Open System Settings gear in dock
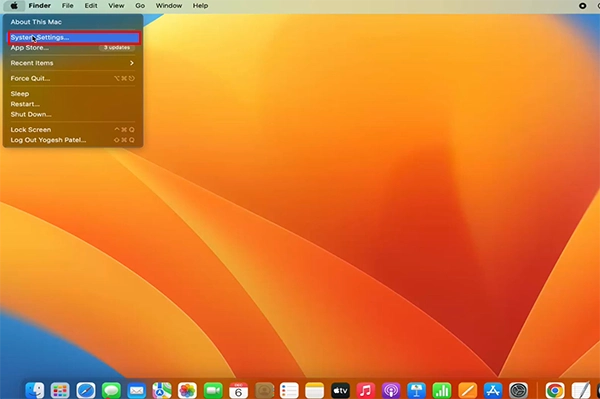Screen dimensions: 600x399 (x=518, y=391)
